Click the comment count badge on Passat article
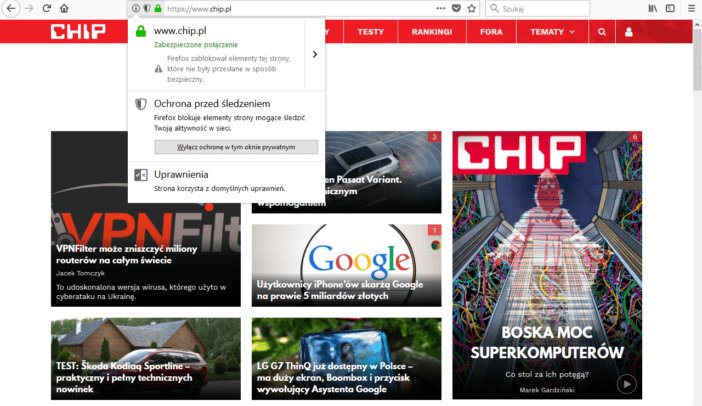Image resolution: width=702 pixels, height=406 pixels. tap(434, 137)
